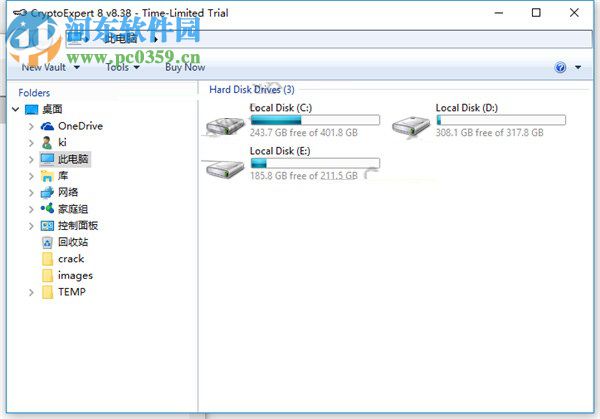Open the Tools menu

117,67
